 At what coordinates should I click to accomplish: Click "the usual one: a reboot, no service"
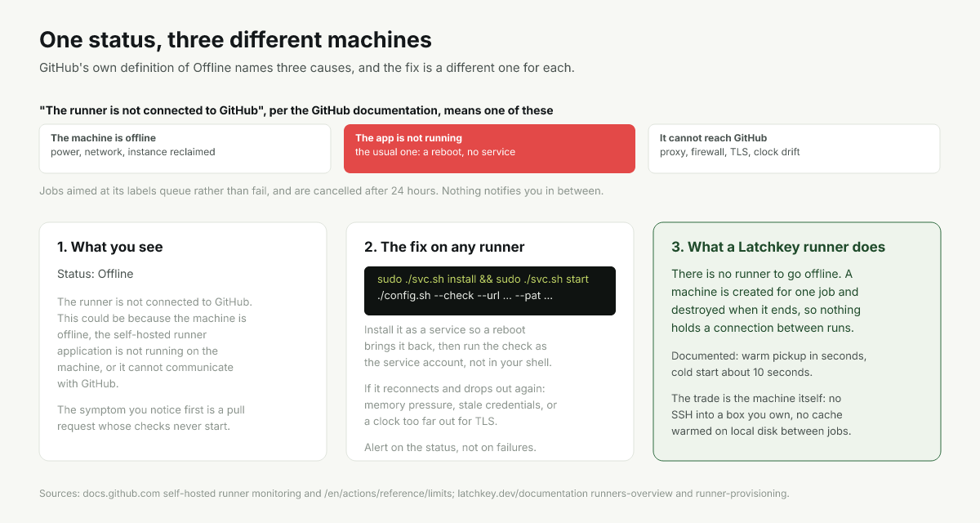pos(435,152)
